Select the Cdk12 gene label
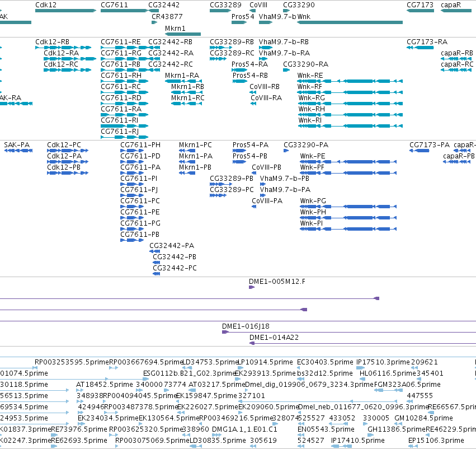This screenshot has height=449, width=476. click(46, 5)
